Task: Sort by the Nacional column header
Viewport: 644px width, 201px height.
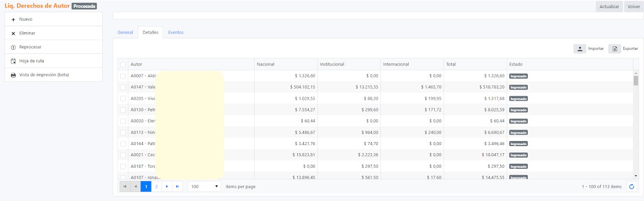Action: coord(286,64)
